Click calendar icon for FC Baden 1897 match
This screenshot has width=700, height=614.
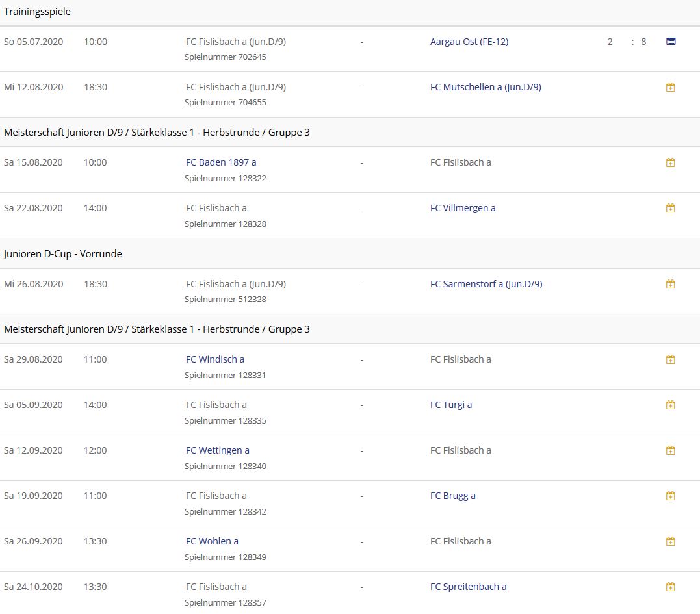coord(671,162)
